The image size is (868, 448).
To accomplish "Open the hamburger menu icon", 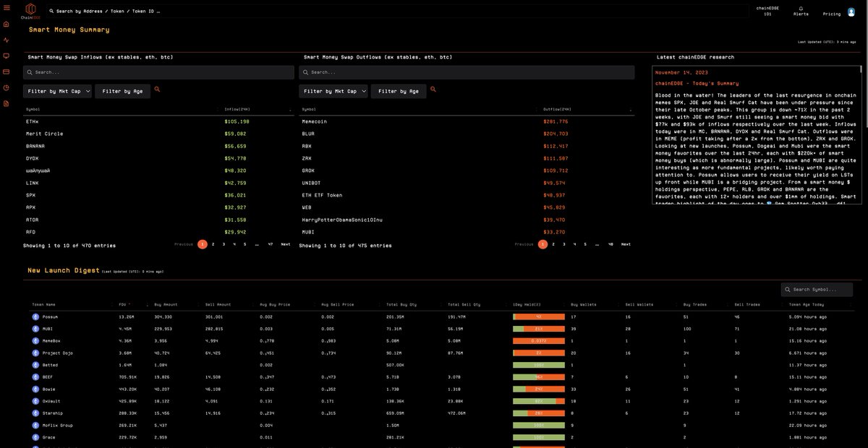I will [x=7, y=7].
